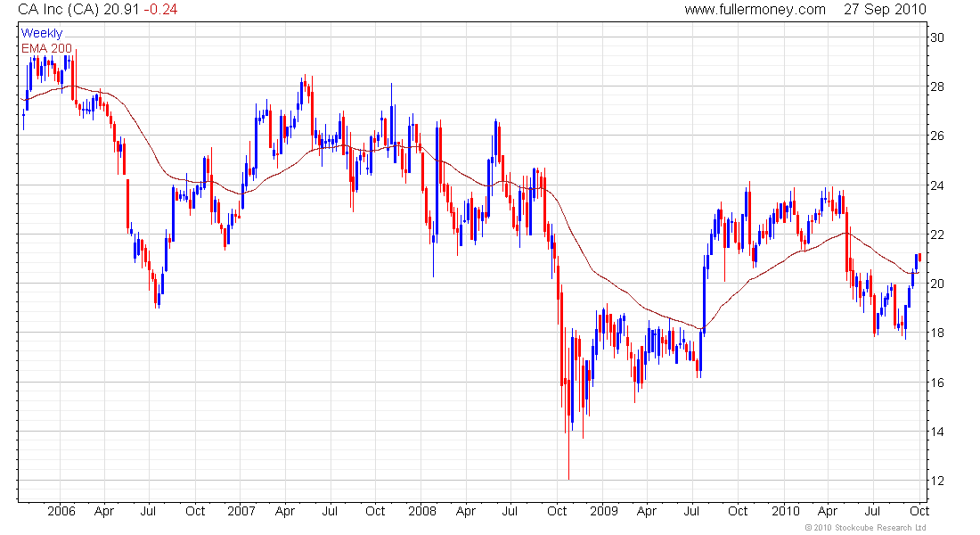
Task: Click the latest red candle at chart's right edge
Action: pos(920,257)
